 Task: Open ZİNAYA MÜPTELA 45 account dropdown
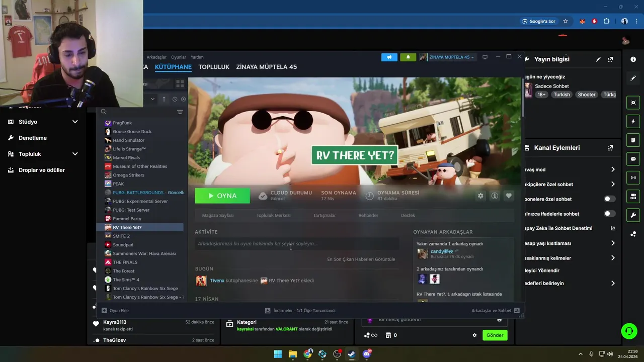click(x=447, y=57)
